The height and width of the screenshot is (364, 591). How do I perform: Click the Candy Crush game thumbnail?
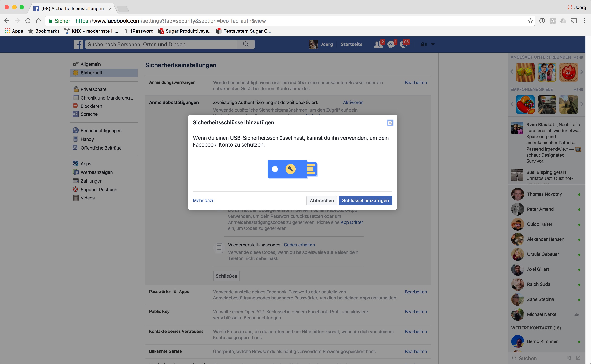click(525, 104)
